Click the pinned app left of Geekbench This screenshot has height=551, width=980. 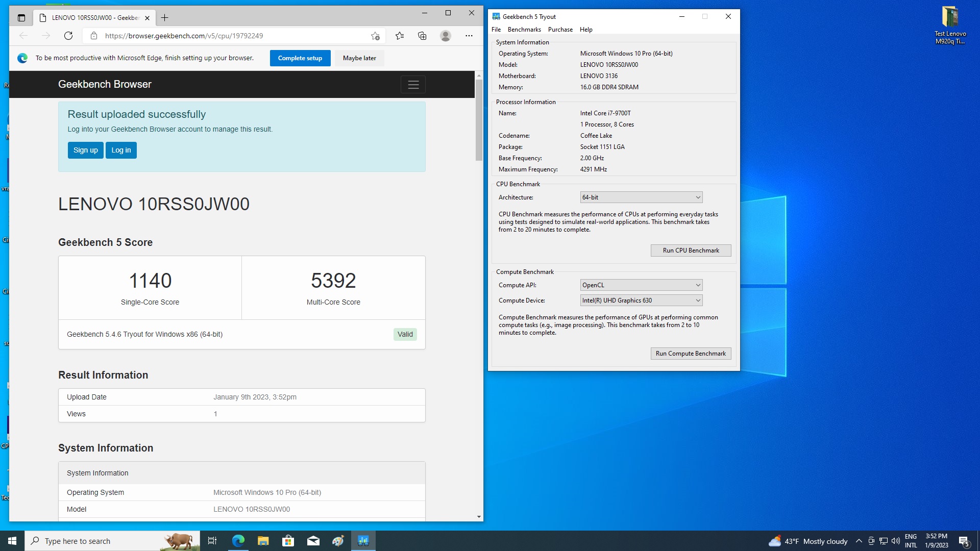click(338, 541)
